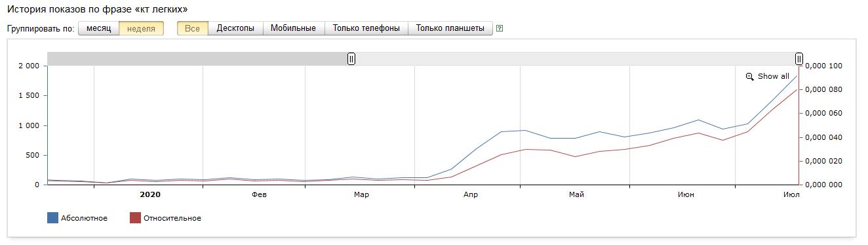The width and height of the screenshot is (868, 245).
Task: Click the left range slider handle
Action: point(351,59)
